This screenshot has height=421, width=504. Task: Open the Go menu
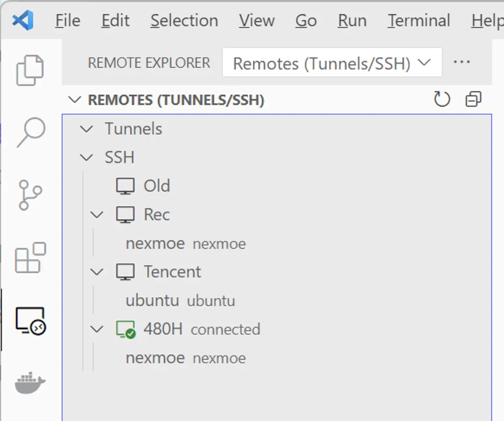point(306,21)
